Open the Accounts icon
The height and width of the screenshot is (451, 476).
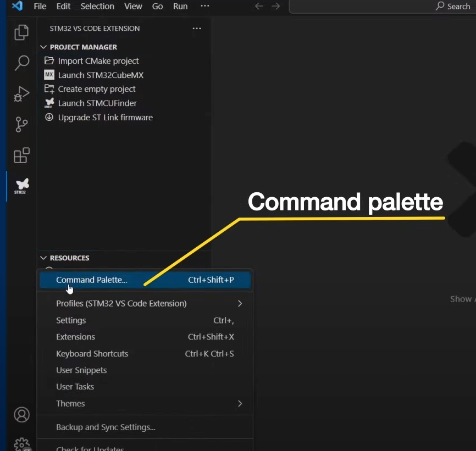pyautogui.click(x=21, y=415)
